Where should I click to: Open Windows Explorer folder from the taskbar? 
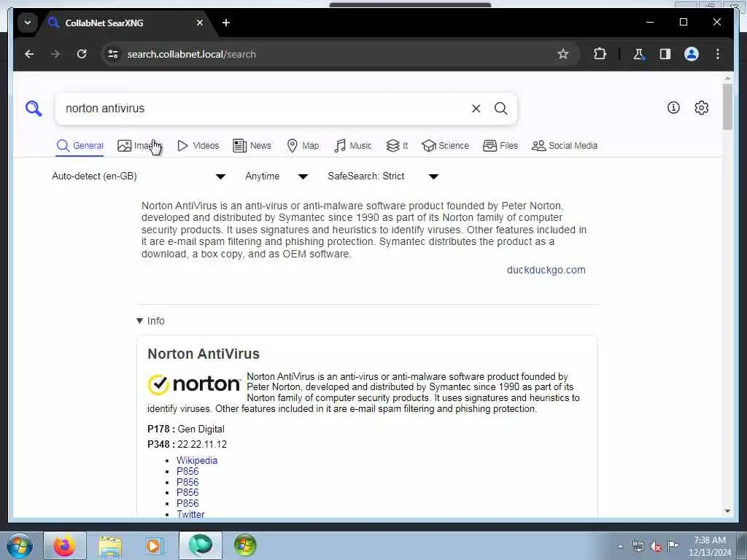click(x=110, y=545)
